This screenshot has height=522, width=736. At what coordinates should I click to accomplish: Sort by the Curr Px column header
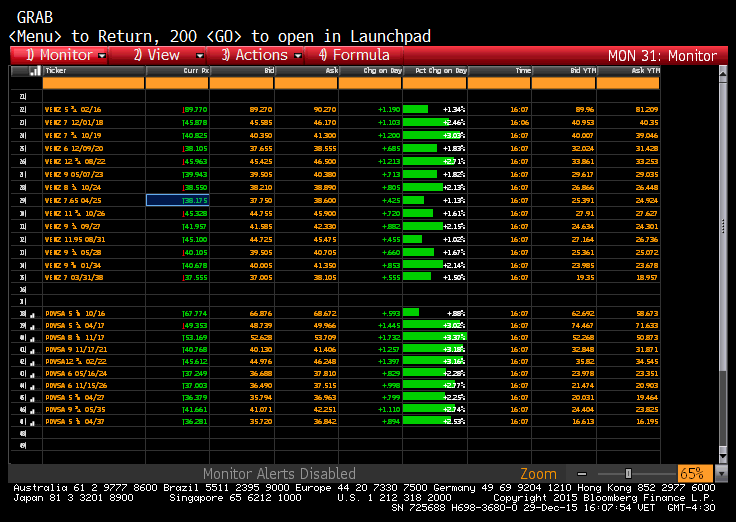[x=177, y=71]
